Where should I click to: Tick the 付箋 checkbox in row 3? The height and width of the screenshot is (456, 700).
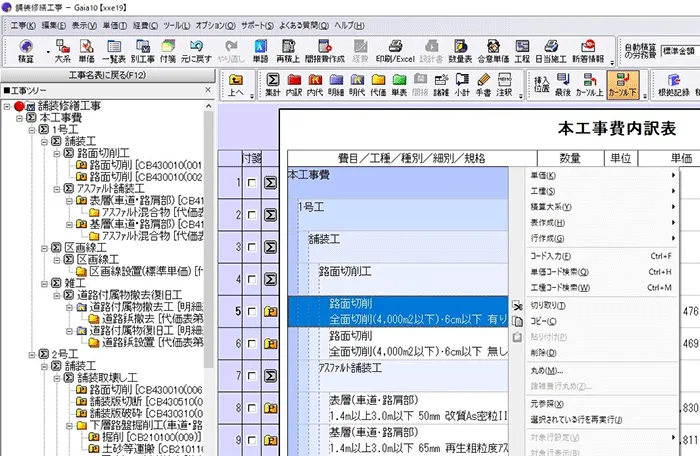click(252, 247)
